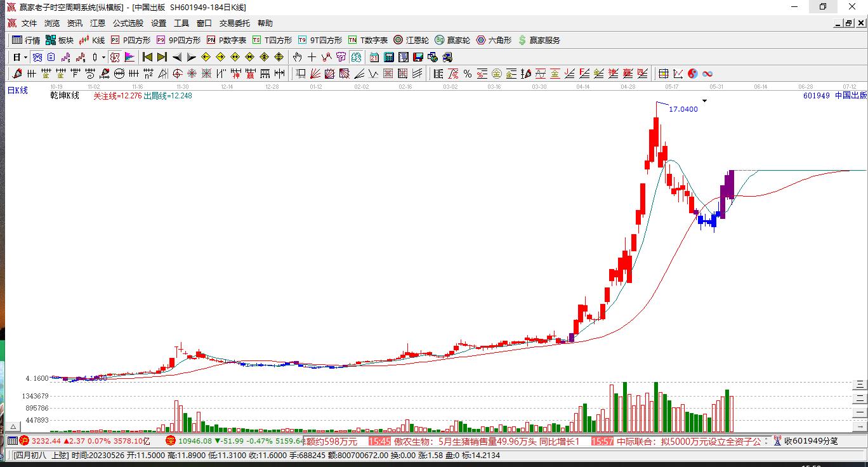Open the 15:45 傲农生物 news headline
The height and width of the screenshot is (467, 868).
pos(474,441)
